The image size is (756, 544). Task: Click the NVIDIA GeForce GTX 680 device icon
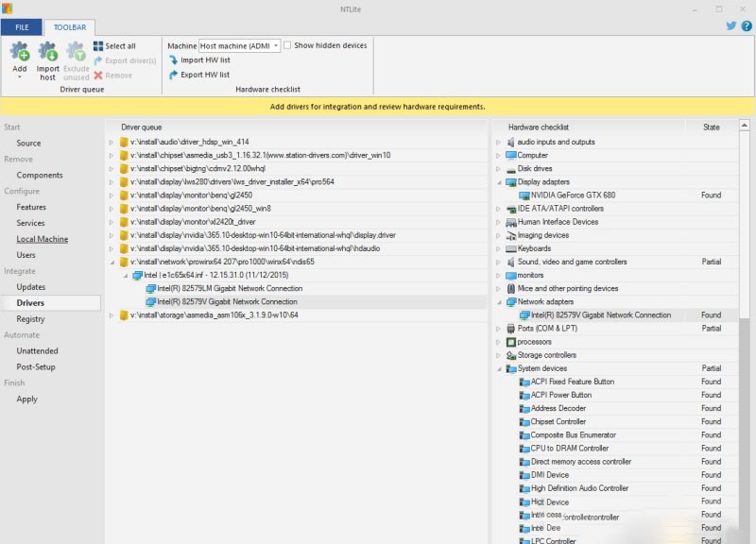[x=524, y=195]
